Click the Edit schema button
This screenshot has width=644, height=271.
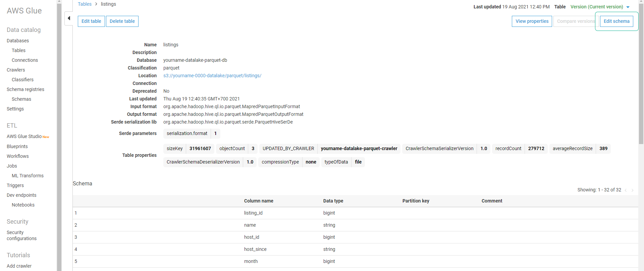(616, 21)
